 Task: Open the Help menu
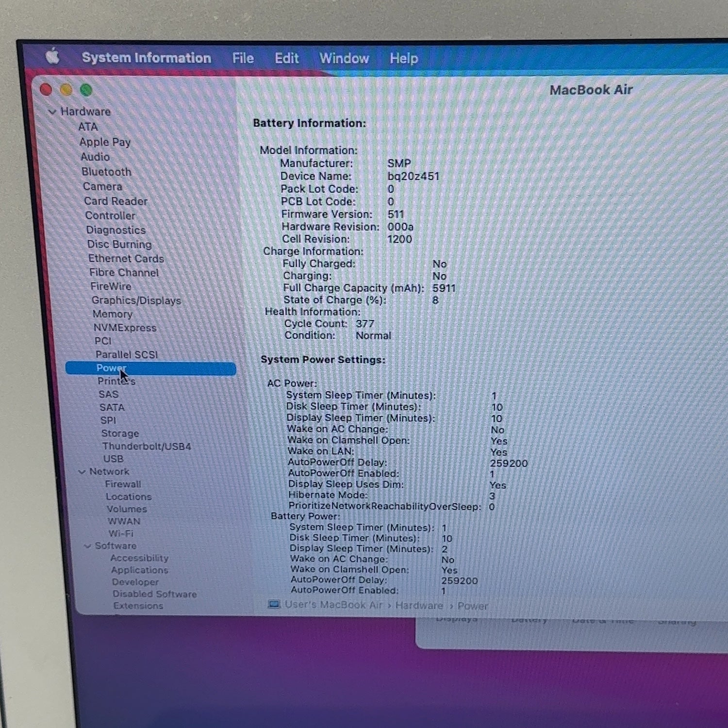[x=404, y=59]
